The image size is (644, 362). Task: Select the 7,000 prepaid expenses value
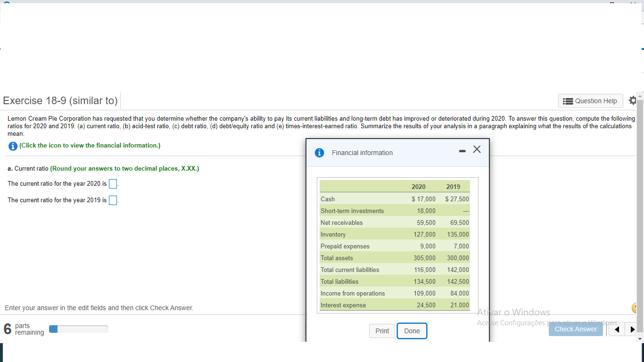point(461,246)
